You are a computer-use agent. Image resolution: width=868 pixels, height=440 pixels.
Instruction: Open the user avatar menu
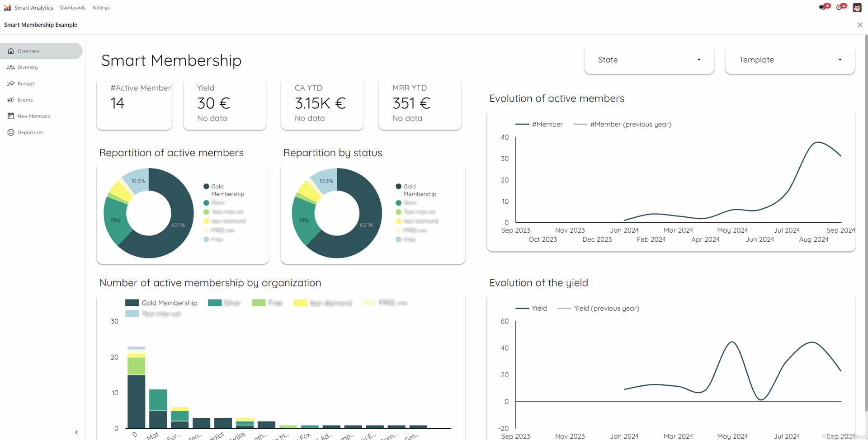[857, 8]
